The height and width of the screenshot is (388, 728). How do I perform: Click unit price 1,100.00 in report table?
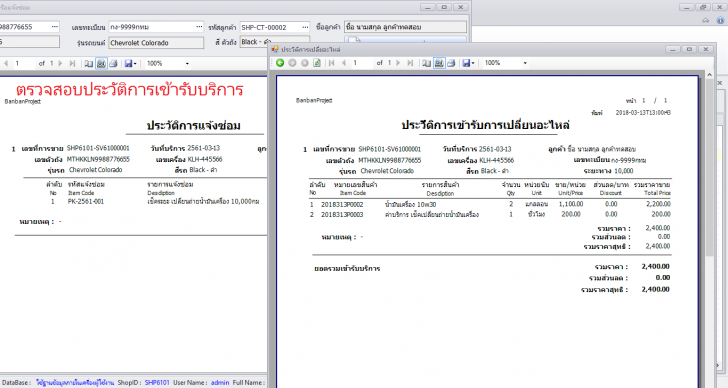tap(571, 204)
